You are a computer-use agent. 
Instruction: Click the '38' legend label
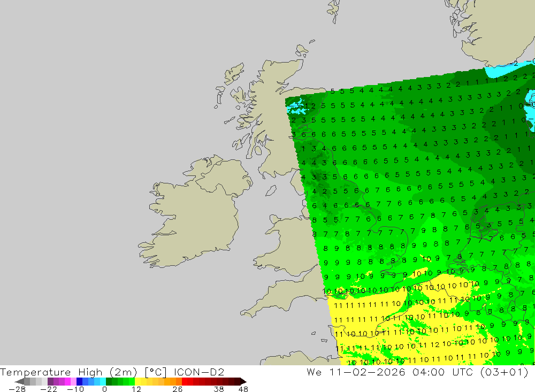[x=219, y=389]
